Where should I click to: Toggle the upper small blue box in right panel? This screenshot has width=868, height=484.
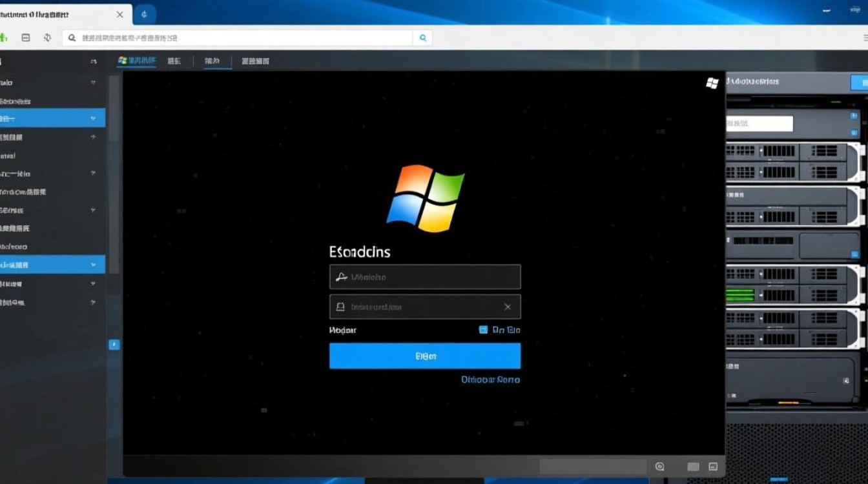tap(854, 116)
